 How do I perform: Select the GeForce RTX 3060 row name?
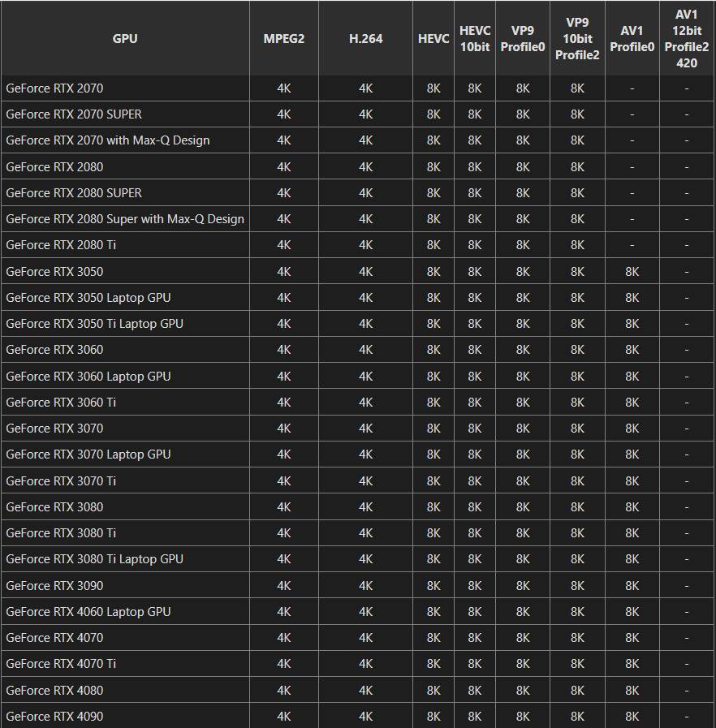54,349
